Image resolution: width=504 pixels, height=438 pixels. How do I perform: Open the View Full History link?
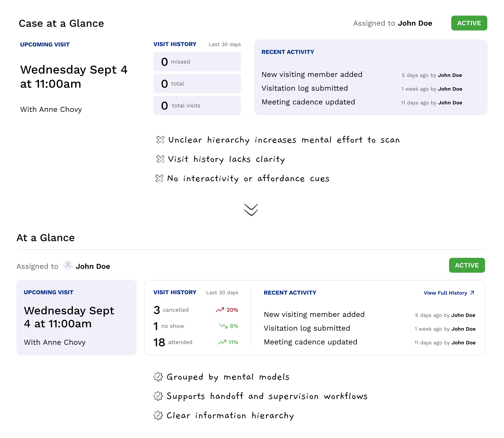tap(449, 293)
